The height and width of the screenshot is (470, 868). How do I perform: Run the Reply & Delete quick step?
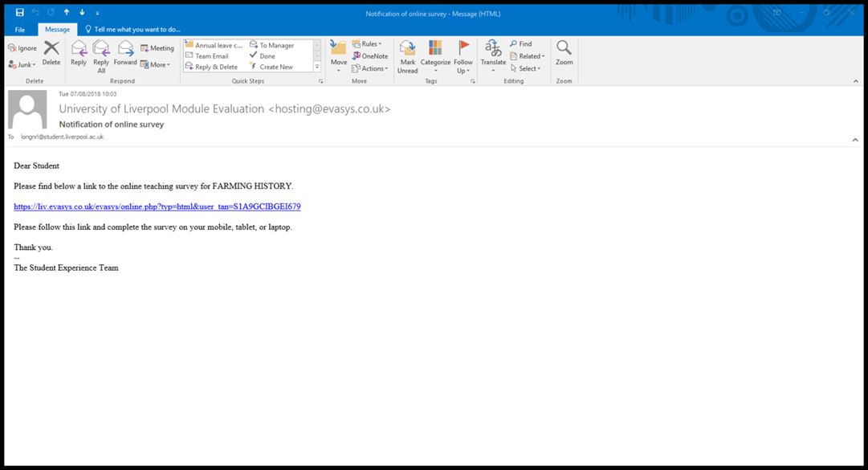pos(211,67)
